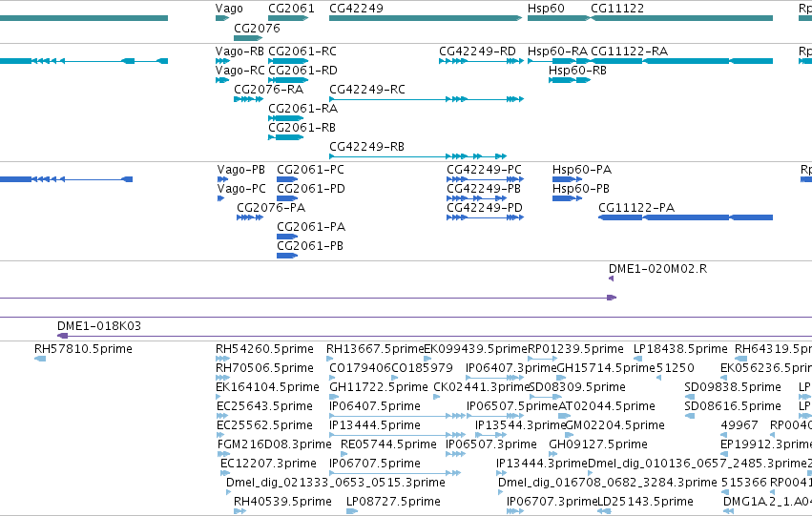
Task: Open the CG2061-RD transcript label
Action: (x=302, y=71)
